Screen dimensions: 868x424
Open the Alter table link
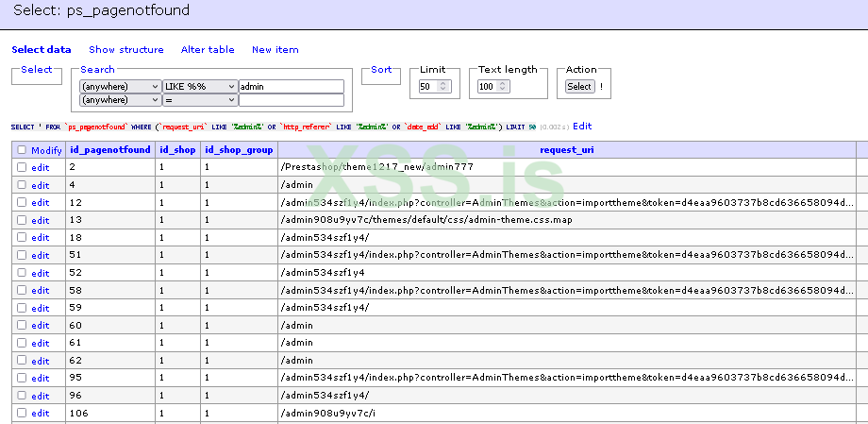(208, 50)
